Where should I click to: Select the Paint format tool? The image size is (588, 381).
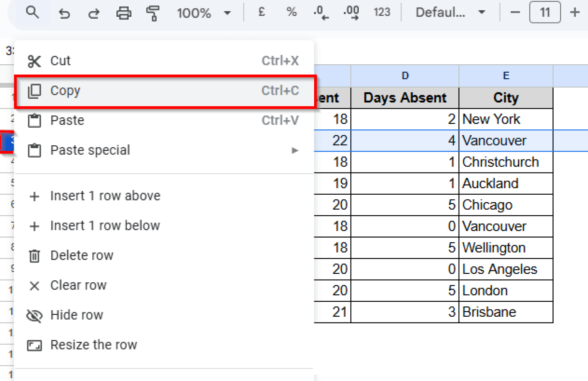[x=153, y=13]
